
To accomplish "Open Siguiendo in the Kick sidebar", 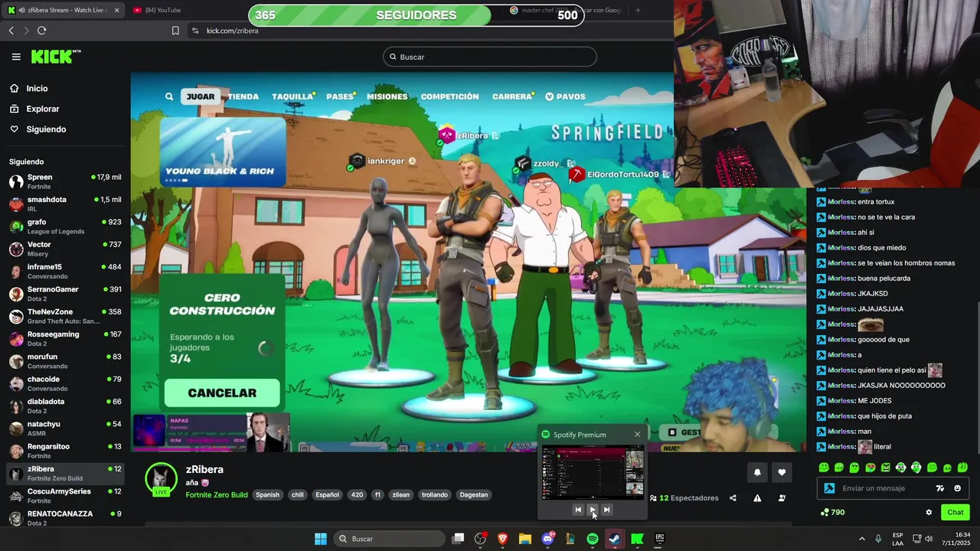I will coord(46,129).
